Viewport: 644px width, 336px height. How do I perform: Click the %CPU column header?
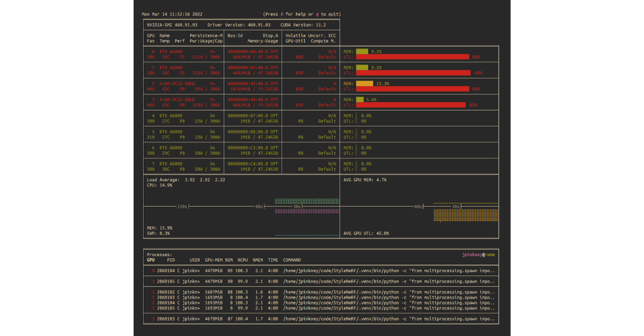pyautogui.click(x=244, y=260)
